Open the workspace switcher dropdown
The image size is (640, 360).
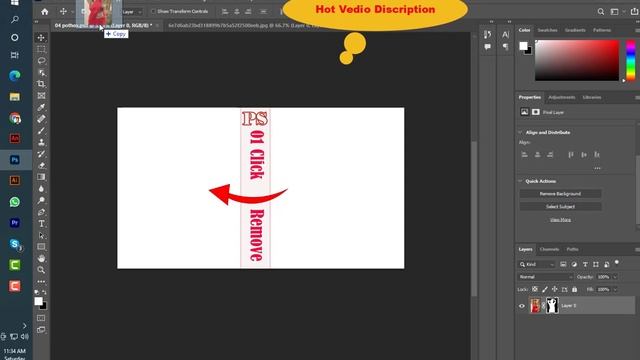click(616, 12)
